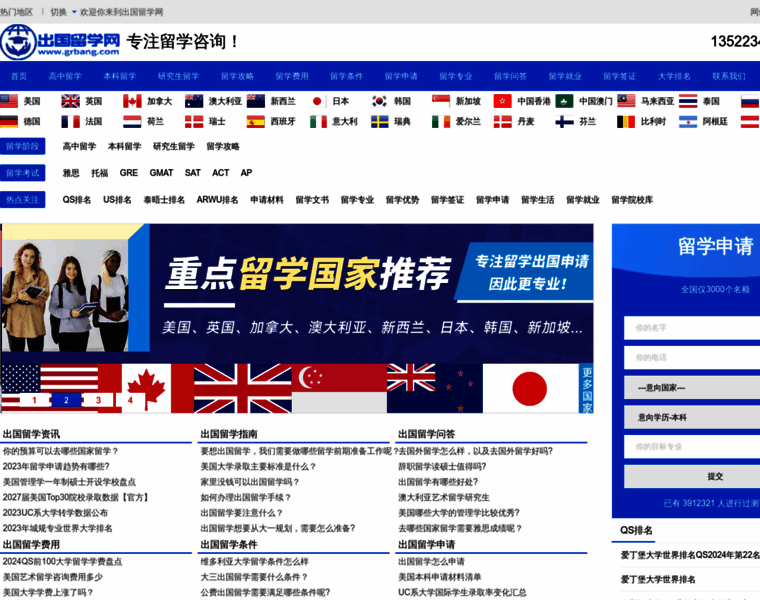Click the South Korea flag icon

pos(380,101)
